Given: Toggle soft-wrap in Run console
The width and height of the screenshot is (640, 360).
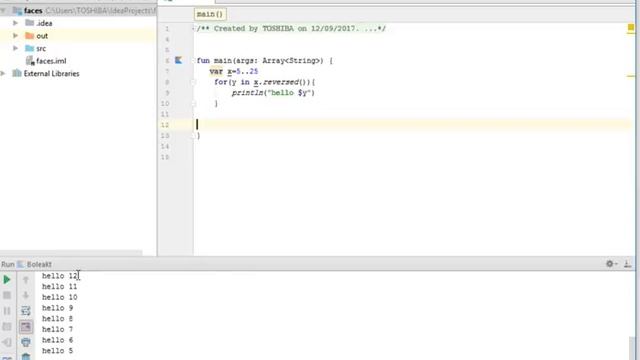Looking at the screenshot, I should 26,311.
